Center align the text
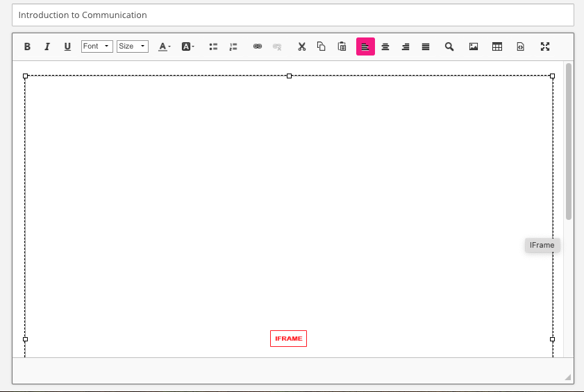The height and width of the screenshot is (392, 584). point(385,46)
